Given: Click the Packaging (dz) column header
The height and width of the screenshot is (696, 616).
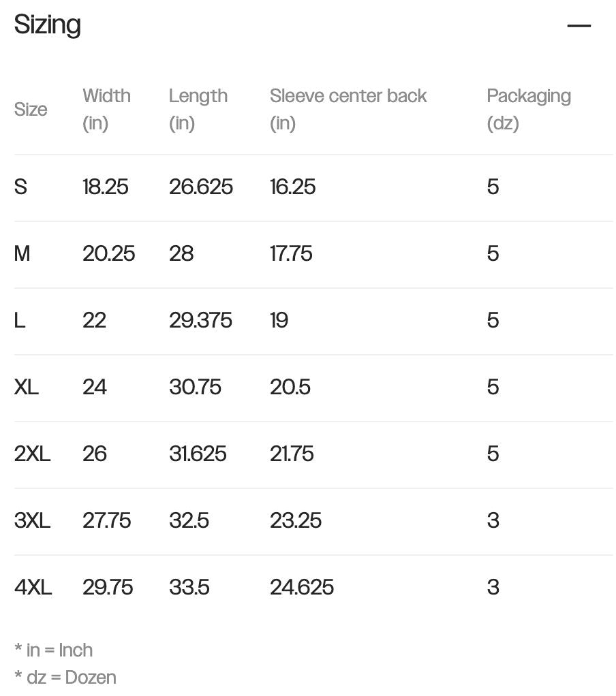Looking at the screenshot, I should click(x=529, y=109).
